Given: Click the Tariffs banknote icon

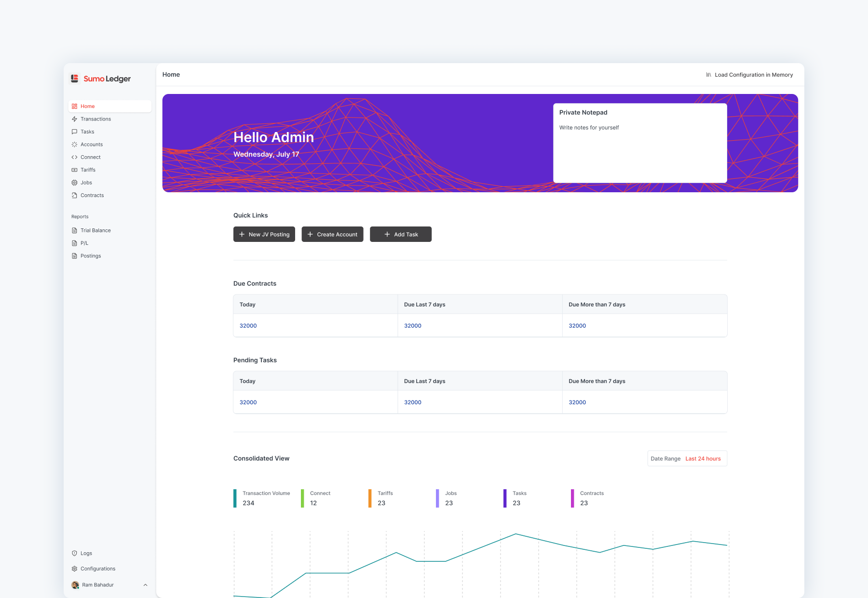Looking at the screenshot, I should (x=74, y=170).
